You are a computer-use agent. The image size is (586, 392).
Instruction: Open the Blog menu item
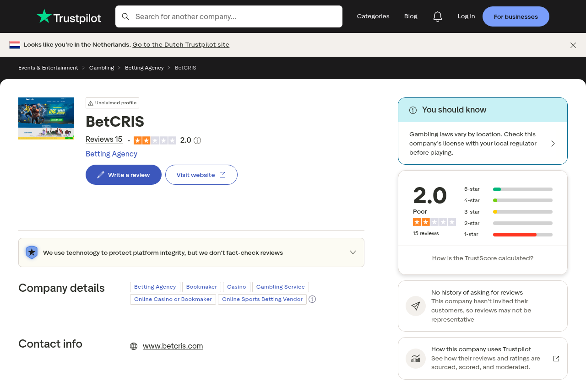[x=411, y=16]
